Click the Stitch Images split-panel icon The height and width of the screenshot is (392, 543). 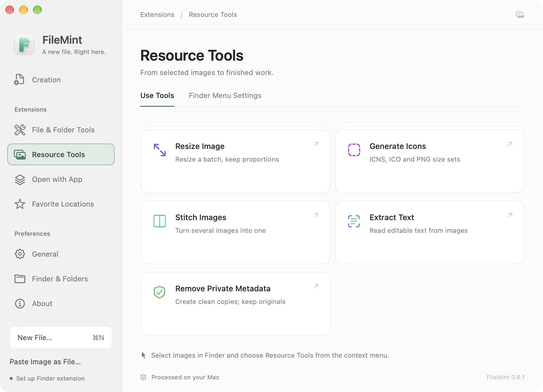pyautogui.click(x=160, y=221)
